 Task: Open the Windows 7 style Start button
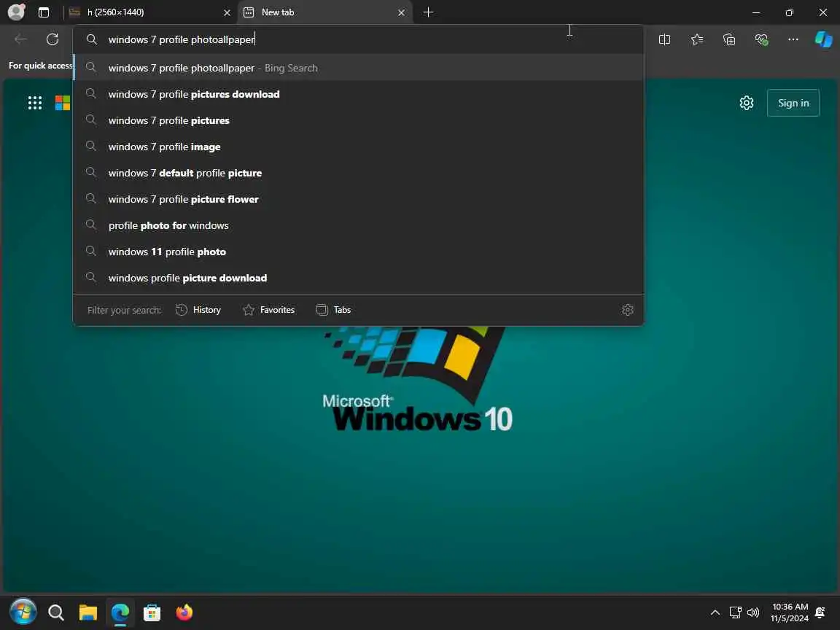(x=23, y=612)
